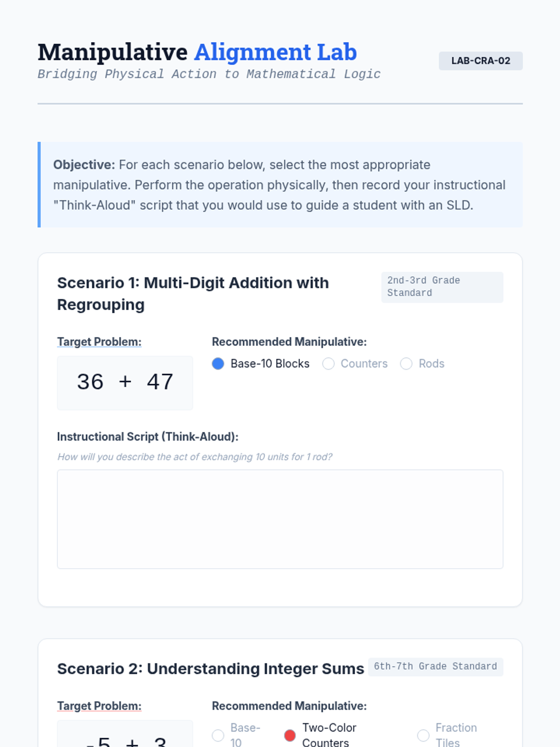Click the Objective instructions block
Viewport: 560px width, 747px height.
pyautogui.click(x=280, y=185)
